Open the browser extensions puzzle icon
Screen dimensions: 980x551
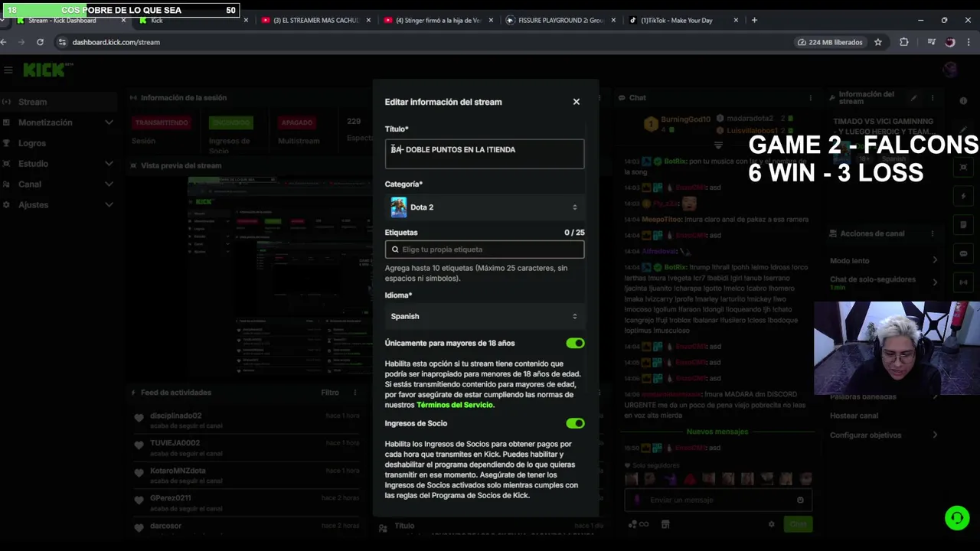tap(904, 42)
